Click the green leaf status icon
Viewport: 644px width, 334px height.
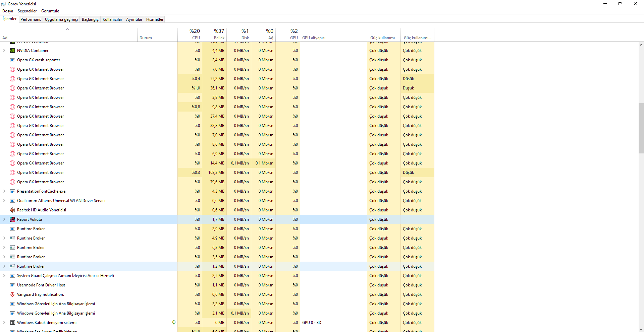174,323
